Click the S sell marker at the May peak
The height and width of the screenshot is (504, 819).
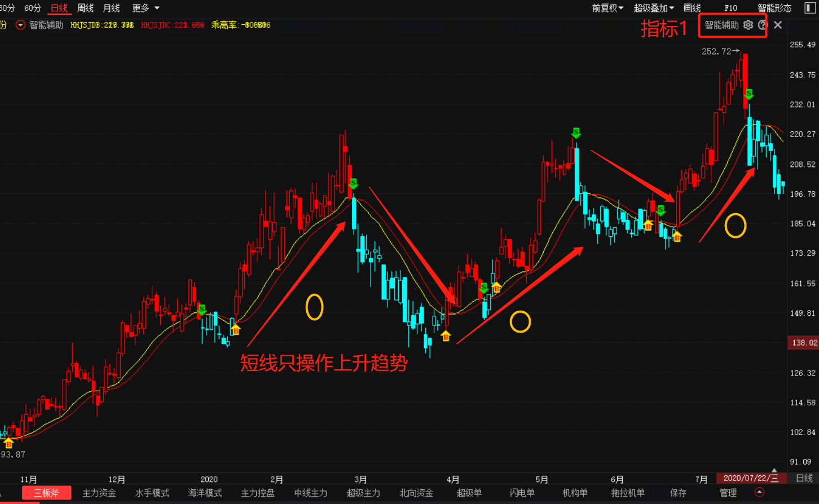576,133
